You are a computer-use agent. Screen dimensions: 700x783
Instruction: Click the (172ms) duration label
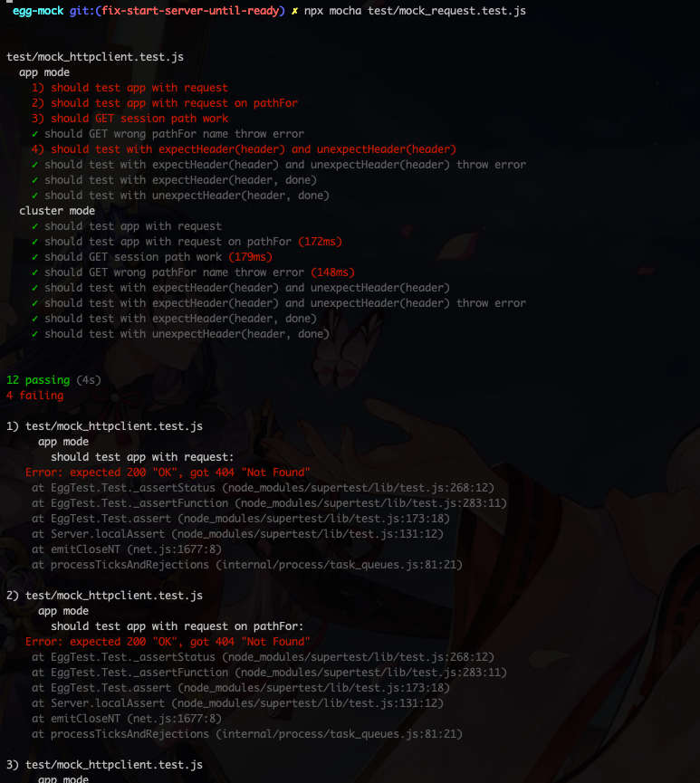pos(320,242)
